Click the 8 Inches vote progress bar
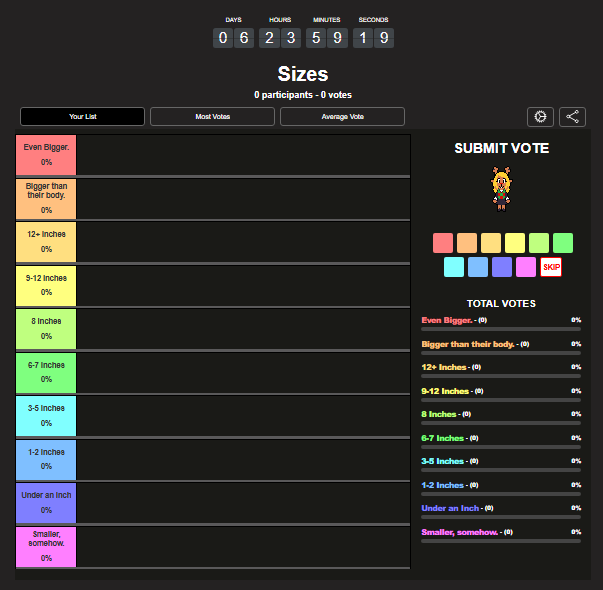The image size is (603, 590). 501,423
